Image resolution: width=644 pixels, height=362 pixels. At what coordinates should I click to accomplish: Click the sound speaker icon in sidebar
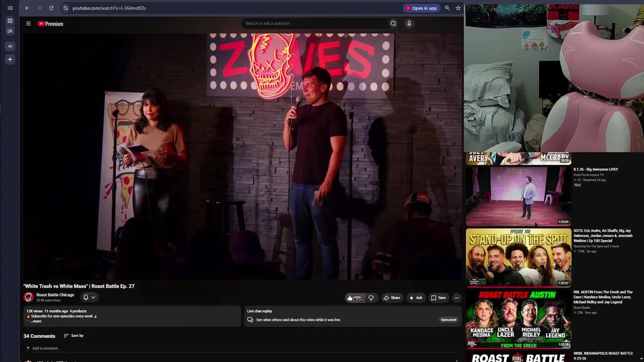(x=10, y=46)
